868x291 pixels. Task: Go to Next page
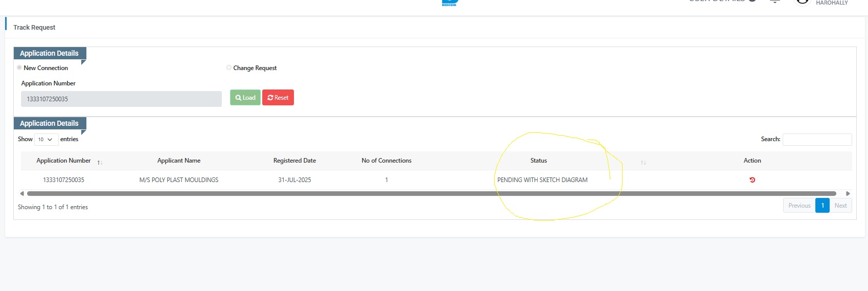pos(840,205)
